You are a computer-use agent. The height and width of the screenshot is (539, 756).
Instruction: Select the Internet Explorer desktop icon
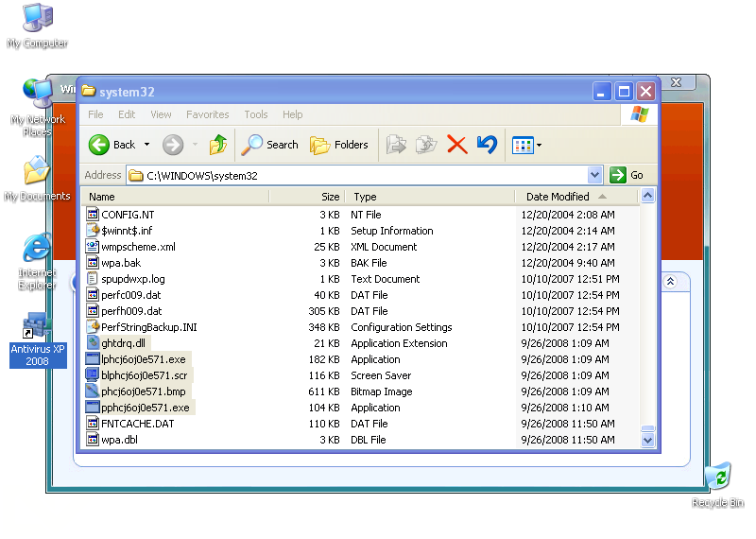(x=37, y=262)
